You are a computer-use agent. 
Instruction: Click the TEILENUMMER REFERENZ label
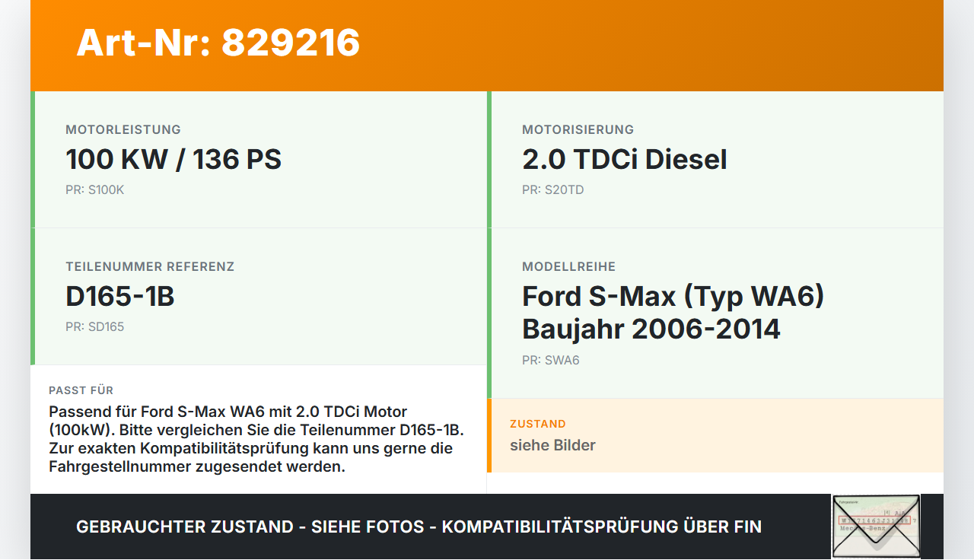(x=150, y=266)
